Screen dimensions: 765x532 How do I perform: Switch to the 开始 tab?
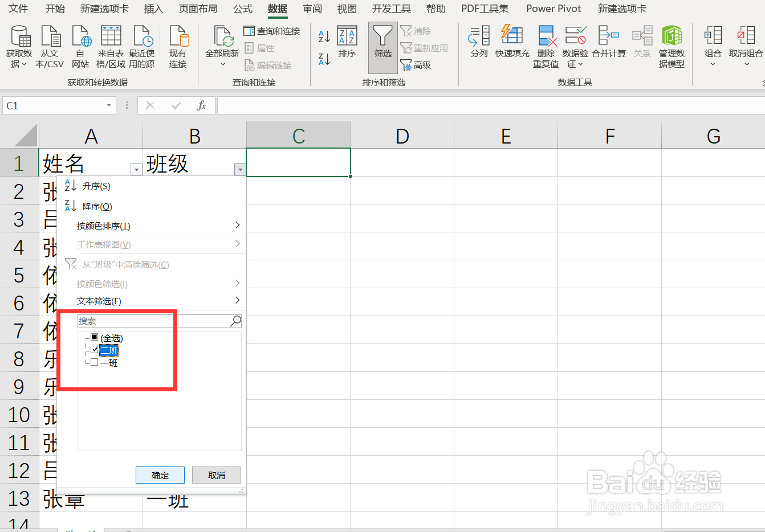coord(55,9)
